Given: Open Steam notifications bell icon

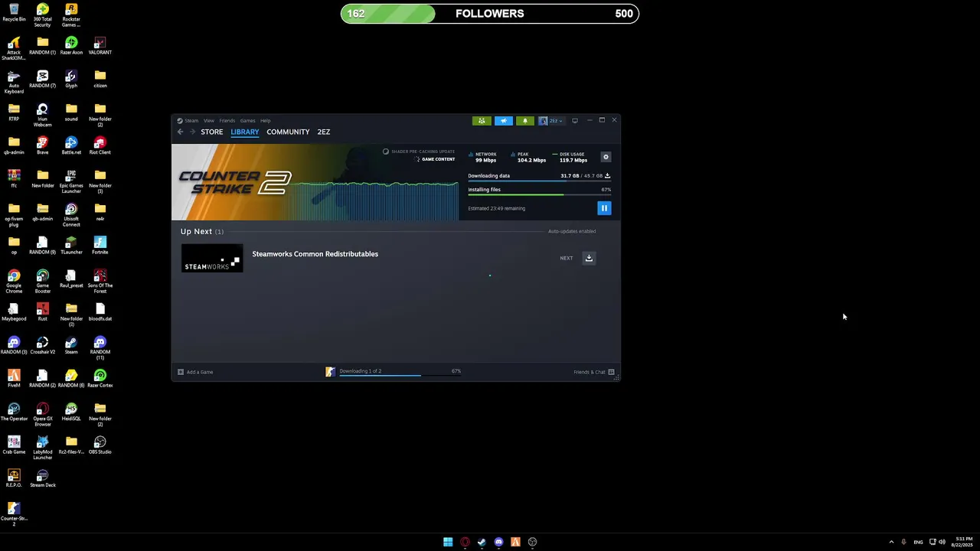Looking at the screenshot, I should coord(524,121).
